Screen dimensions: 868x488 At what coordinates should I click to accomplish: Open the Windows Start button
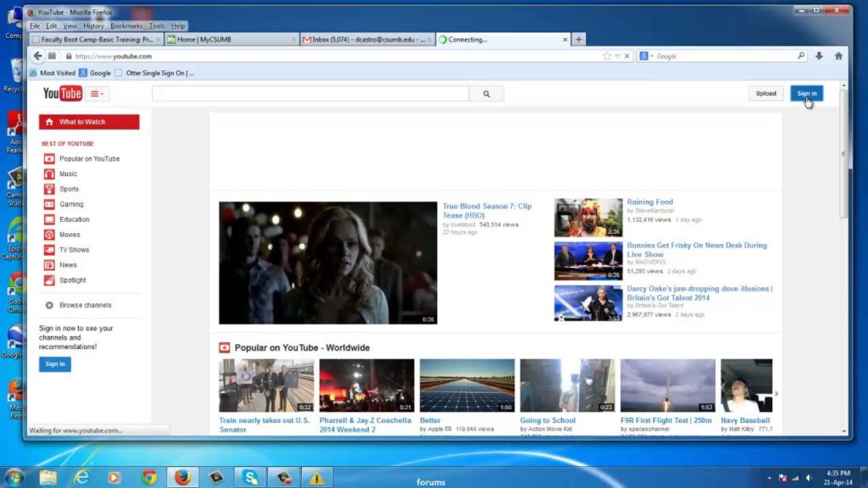14,477
